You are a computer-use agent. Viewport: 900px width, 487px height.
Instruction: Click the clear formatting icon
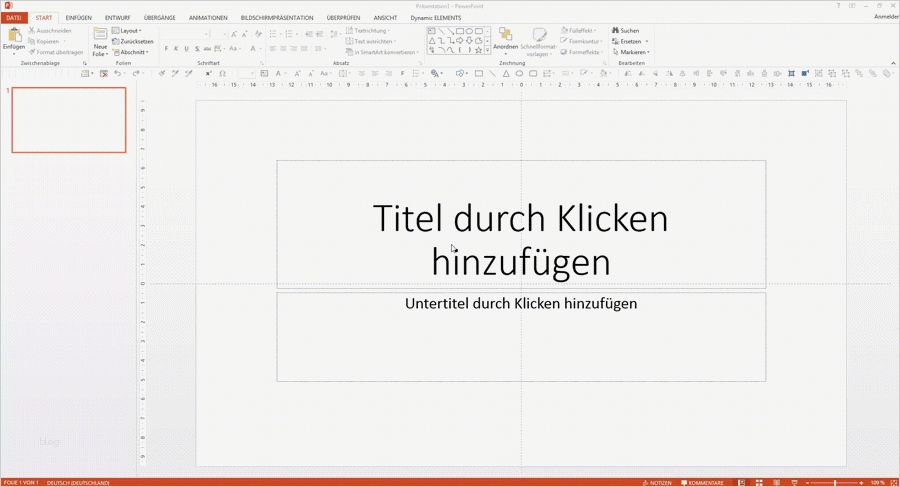coord(258,34)
